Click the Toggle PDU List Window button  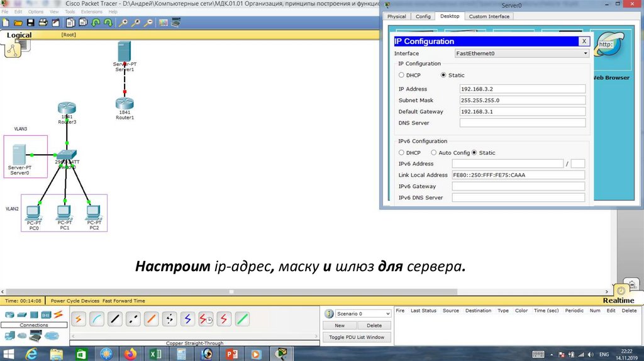coord(357,337)
